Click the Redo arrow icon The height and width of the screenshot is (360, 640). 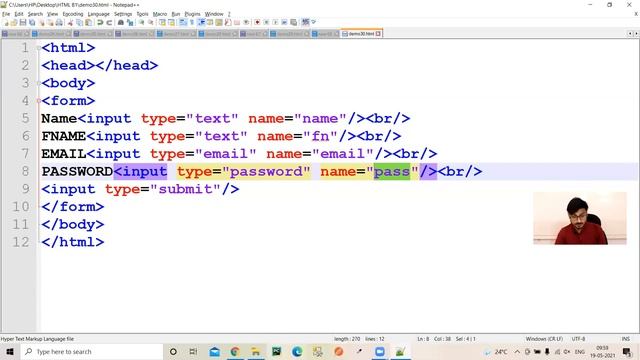(x=109, y=22)
